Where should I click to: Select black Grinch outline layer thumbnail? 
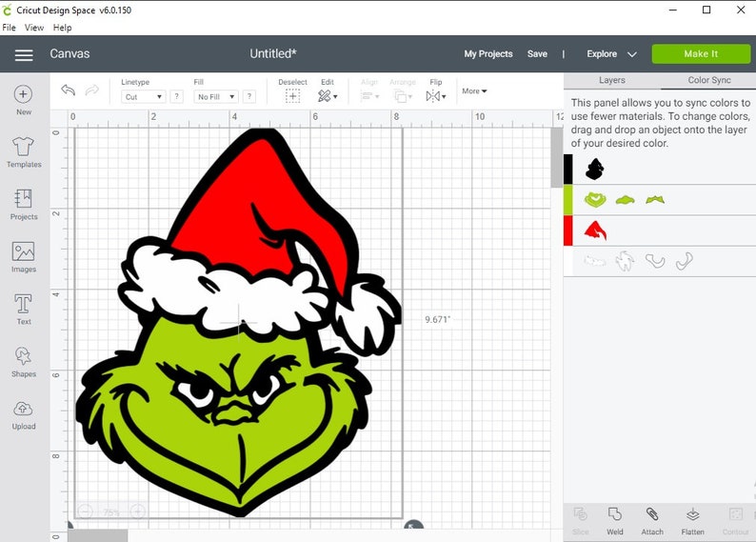(x=594, y=170)
